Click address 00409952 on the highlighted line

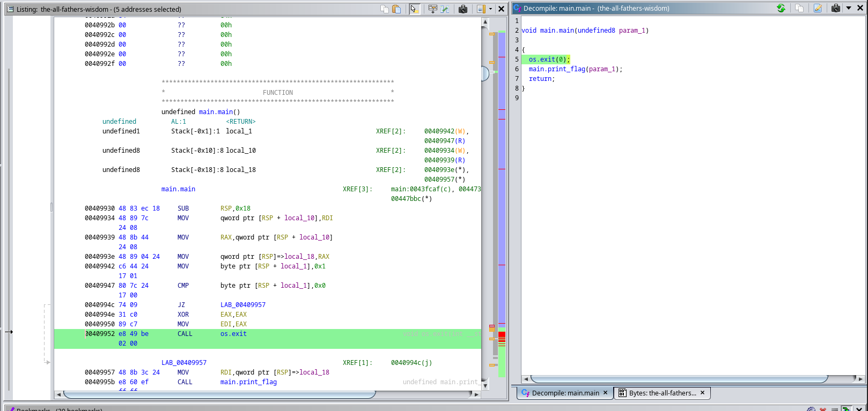[x=100, y=334]
